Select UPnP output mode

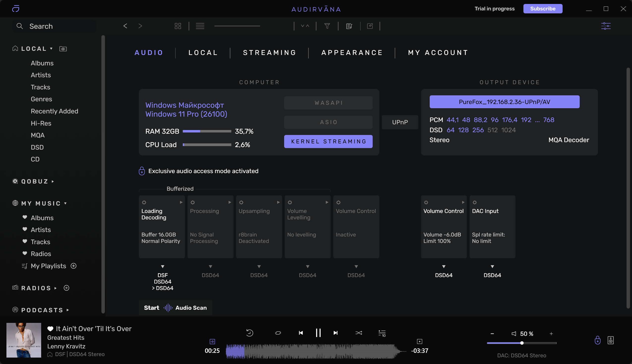(x=400, y=122)
